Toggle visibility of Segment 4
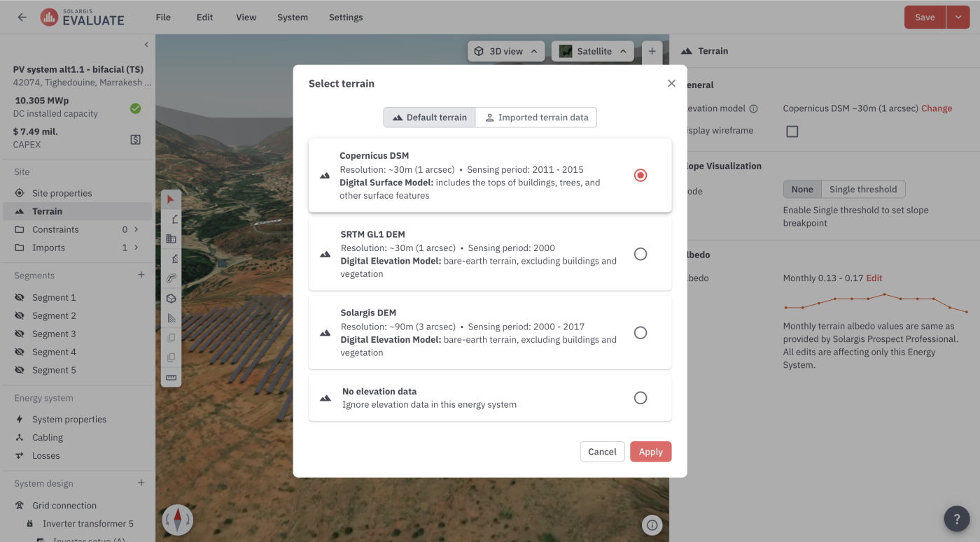The height and width of the screenshot is (542, 980). pos(20,352)
